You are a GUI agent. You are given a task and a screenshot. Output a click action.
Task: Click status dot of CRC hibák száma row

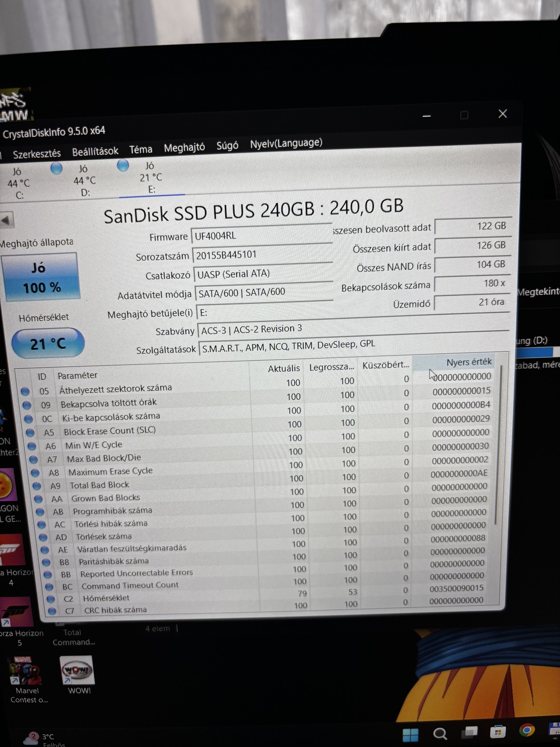click(53, 610)
